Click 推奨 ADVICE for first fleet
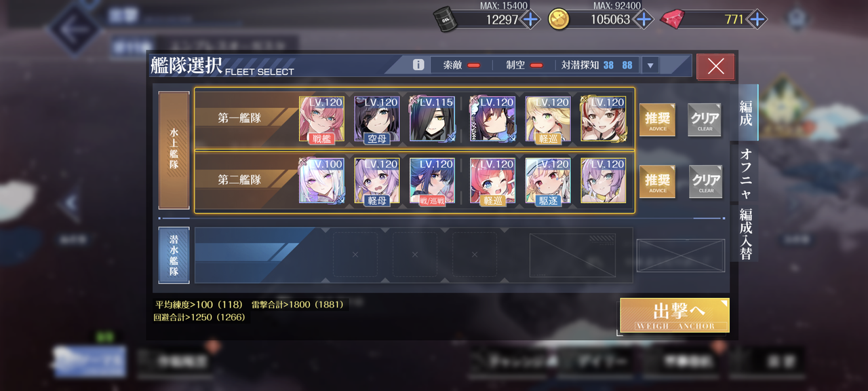 click(x=657, y=120)
